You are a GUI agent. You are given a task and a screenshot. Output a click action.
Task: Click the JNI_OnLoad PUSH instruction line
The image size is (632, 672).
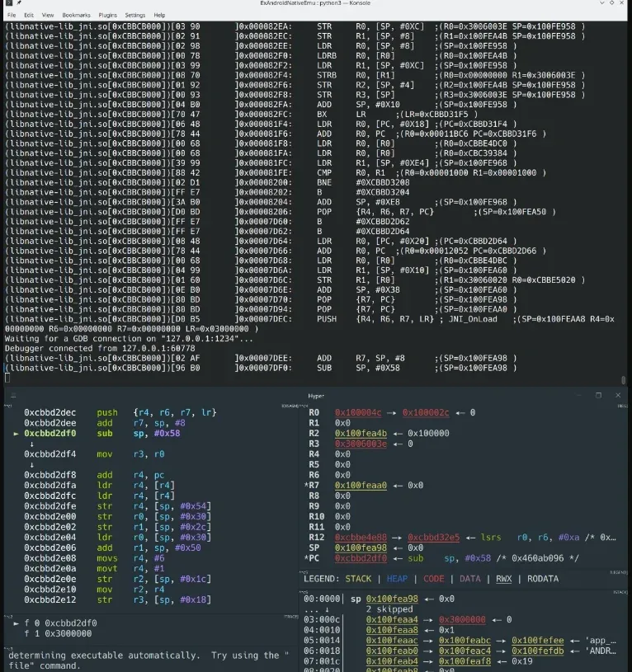309,319
